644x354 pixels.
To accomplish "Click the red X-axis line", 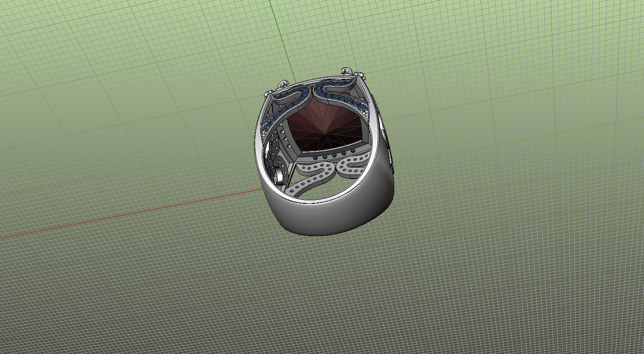I will [133, 214].
